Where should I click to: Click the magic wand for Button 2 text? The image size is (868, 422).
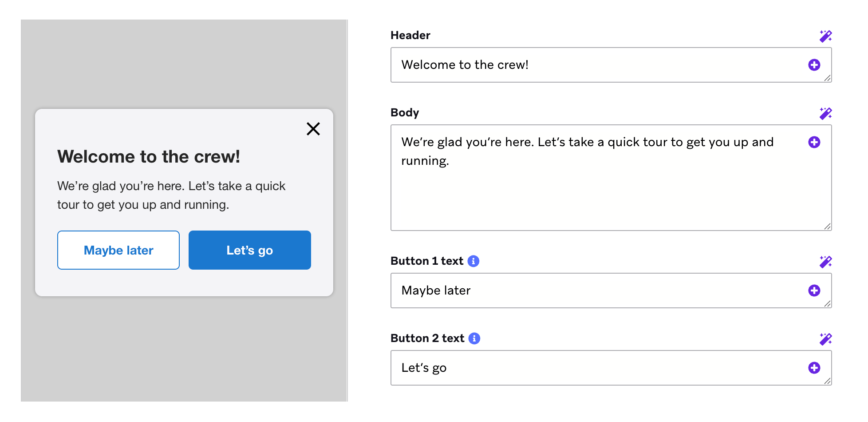coord(825,339)
